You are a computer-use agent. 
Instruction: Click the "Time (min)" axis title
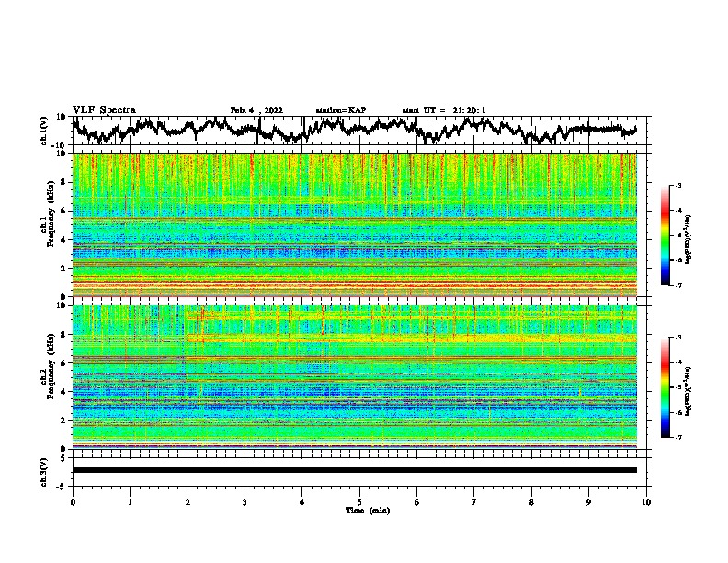pos(368,511)
